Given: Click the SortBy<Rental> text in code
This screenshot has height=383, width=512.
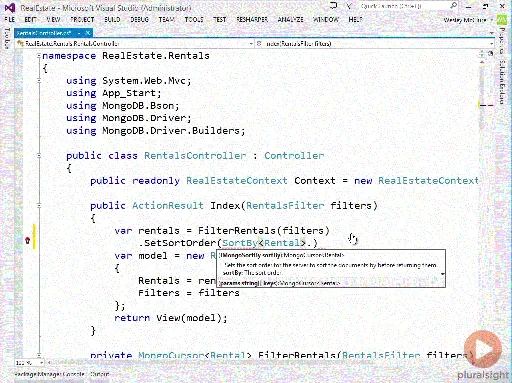Looking at the screenshot, I should 264,243.
